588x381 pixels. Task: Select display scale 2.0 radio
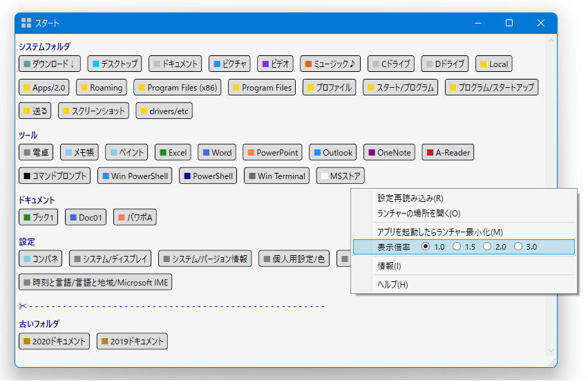[x=486, y=247]
